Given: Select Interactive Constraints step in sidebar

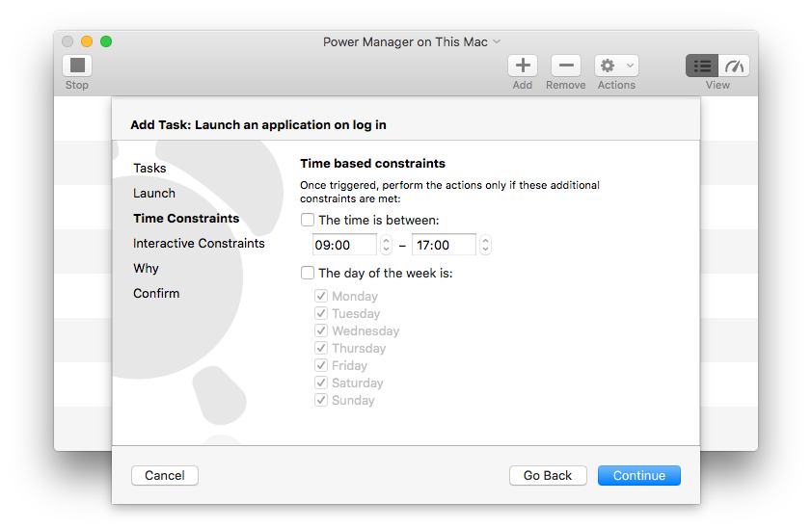Looking at the screenshot, I should [x=199, y=243].
